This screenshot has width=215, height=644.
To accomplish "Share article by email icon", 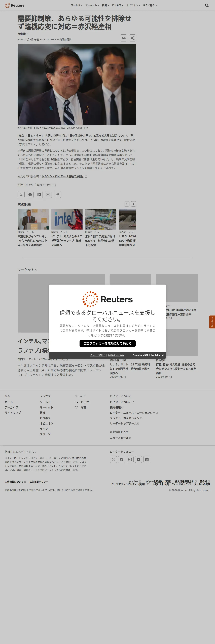I will pos(48,194).
